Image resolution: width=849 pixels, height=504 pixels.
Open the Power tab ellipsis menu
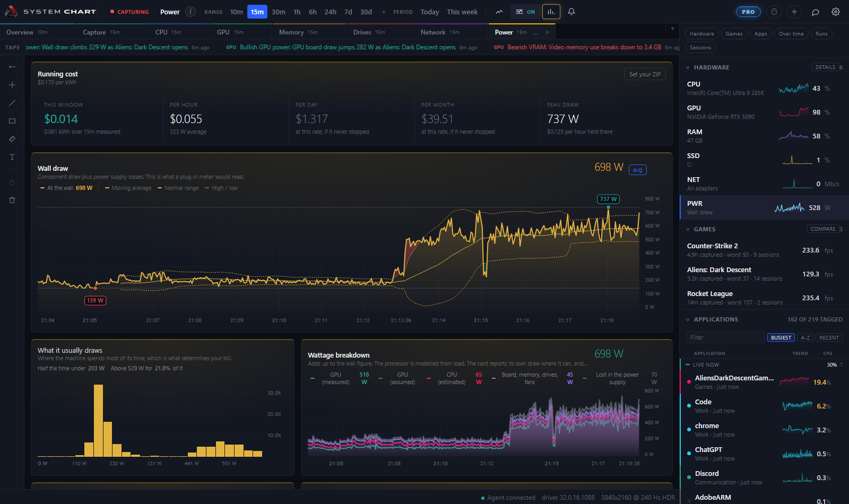(x=535, y=32)
